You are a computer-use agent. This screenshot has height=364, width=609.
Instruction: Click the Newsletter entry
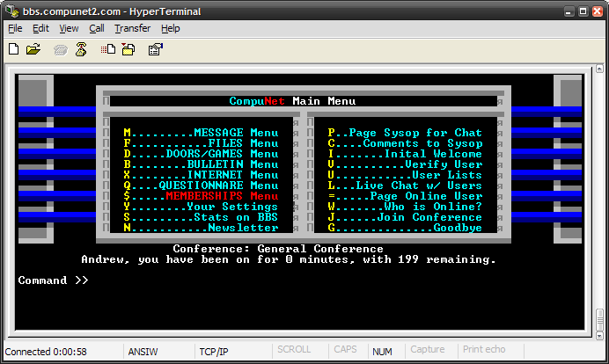click(201, 228)
